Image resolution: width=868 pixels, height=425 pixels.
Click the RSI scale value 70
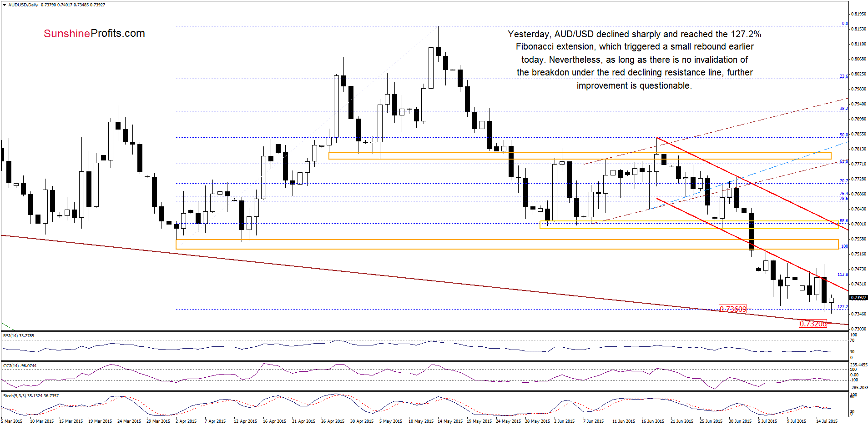point(853,340)
